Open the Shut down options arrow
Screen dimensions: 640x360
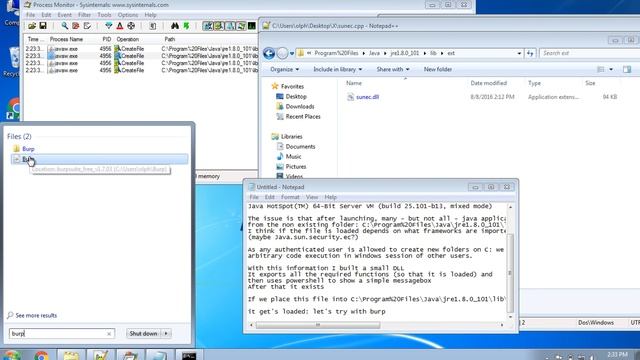(166, 333)
